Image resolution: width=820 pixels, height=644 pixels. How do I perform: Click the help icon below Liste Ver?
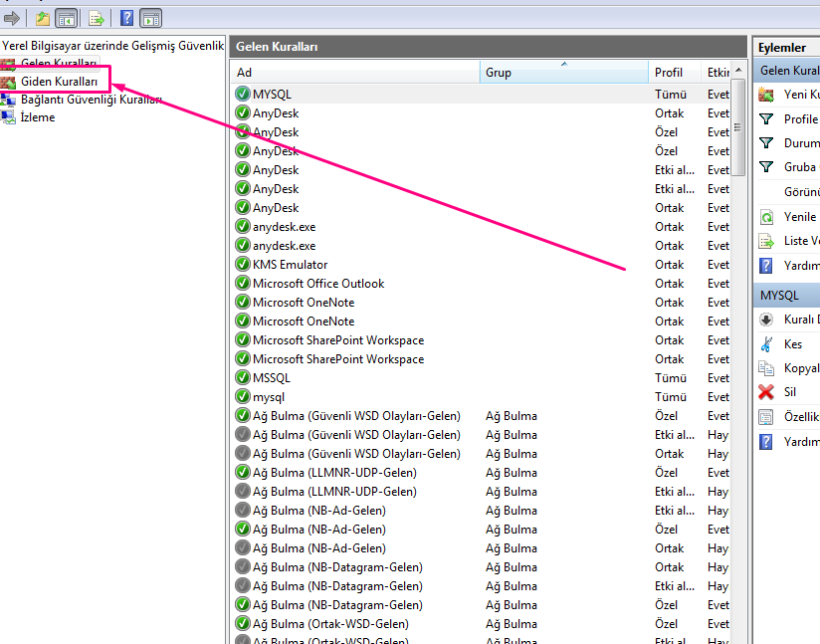coord(766,266)
